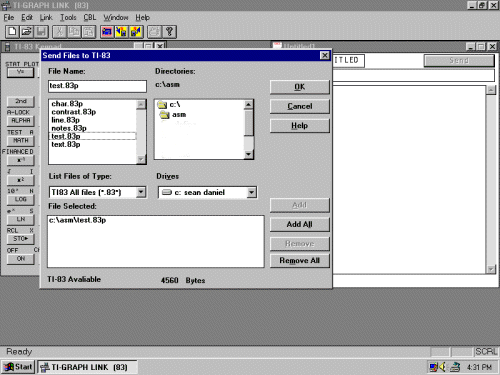Click the Open file toolbar icon

26,32
